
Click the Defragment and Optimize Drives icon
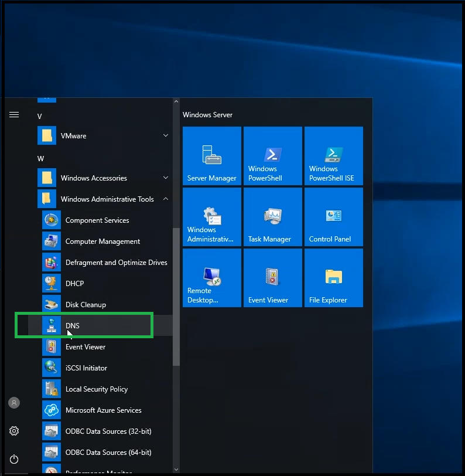point(52,262)
